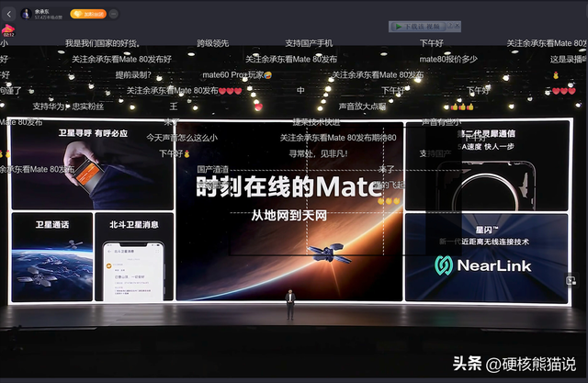Screen dimensions: 588x383
Task: Click the live video on 时刻在线的Mate headline
Action: [289, 186]
